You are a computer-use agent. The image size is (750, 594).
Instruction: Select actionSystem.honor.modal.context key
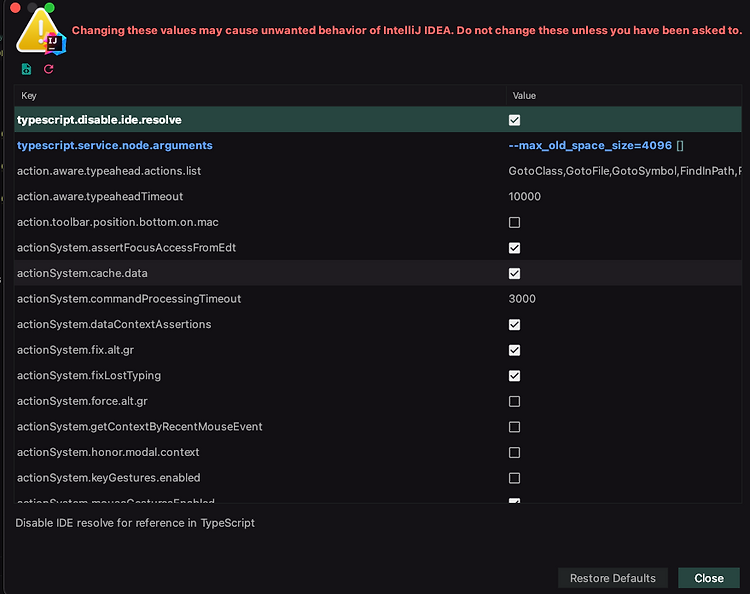click(108, 452)
